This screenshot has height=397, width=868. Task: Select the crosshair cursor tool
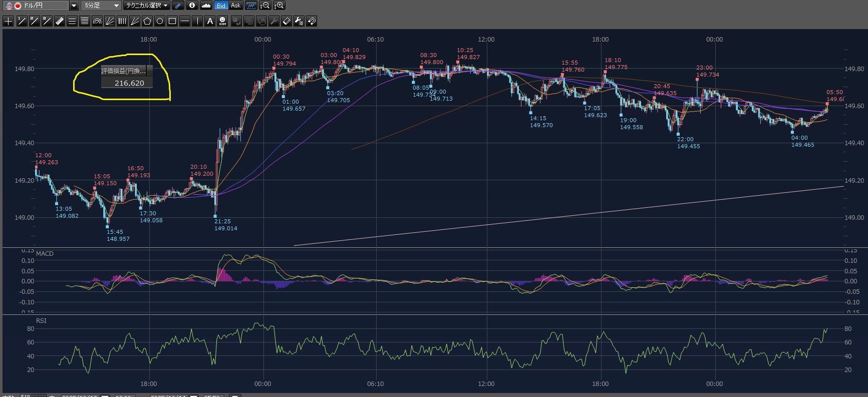9,21
